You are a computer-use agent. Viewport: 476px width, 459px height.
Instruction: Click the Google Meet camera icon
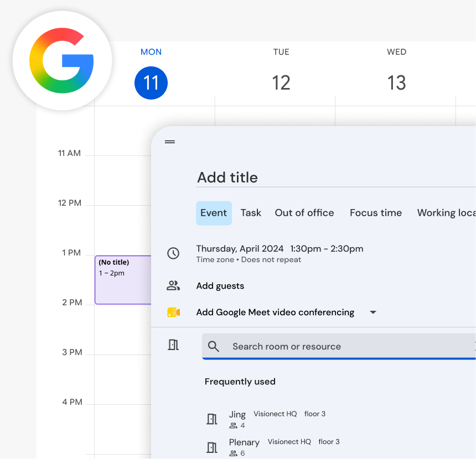174,312
